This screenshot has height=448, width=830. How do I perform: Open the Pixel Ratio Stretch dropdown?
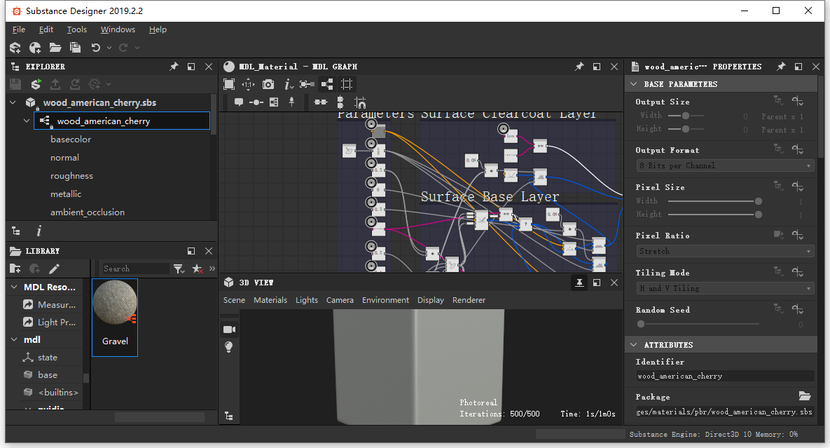(725, 251)
